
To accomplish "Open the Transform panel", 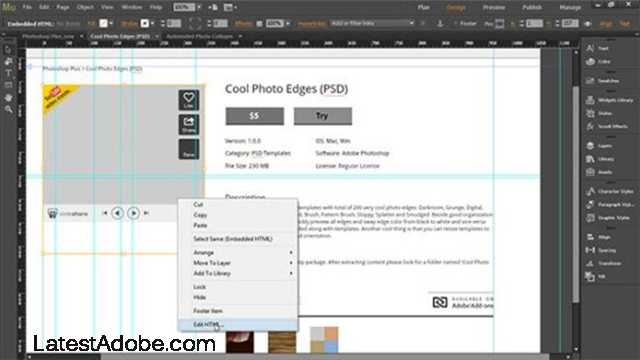I will click(604, 264).
